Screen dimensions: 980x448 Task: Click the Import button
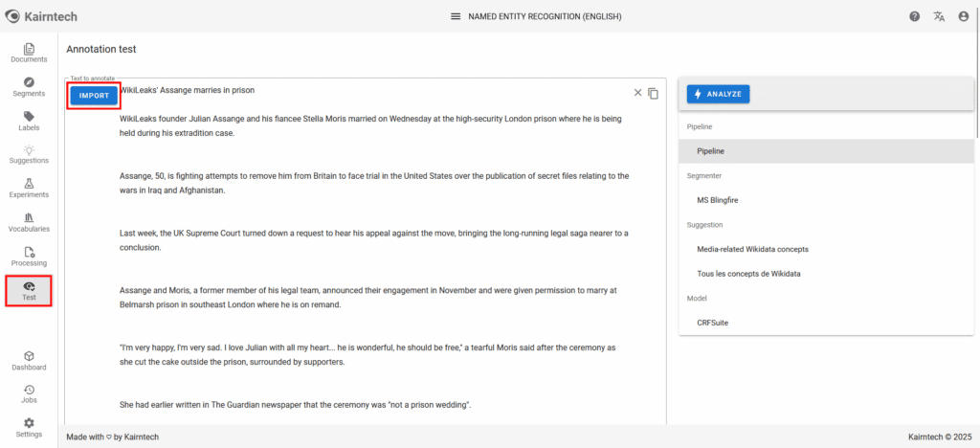[94, 96]
